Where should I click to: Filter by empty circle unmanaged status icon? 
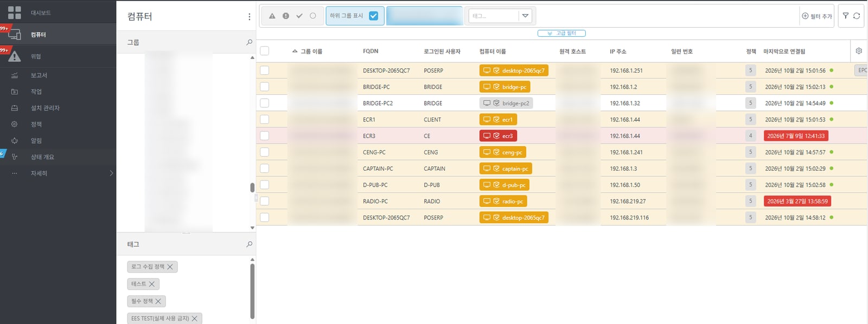313,16
